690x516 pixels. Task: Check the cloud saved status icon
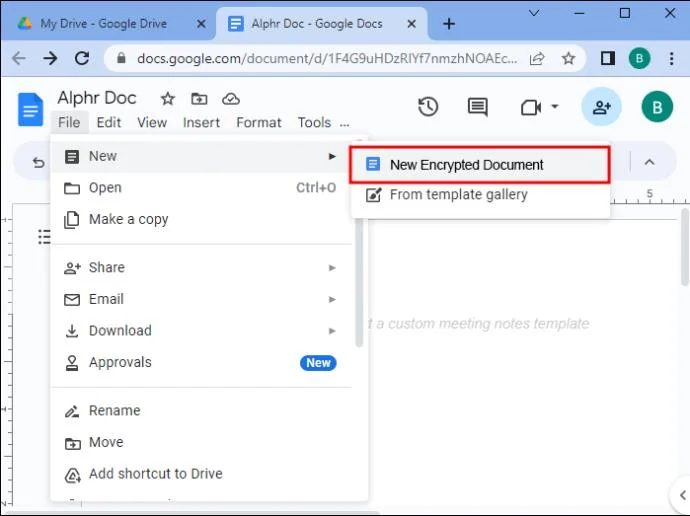(231, 99)
